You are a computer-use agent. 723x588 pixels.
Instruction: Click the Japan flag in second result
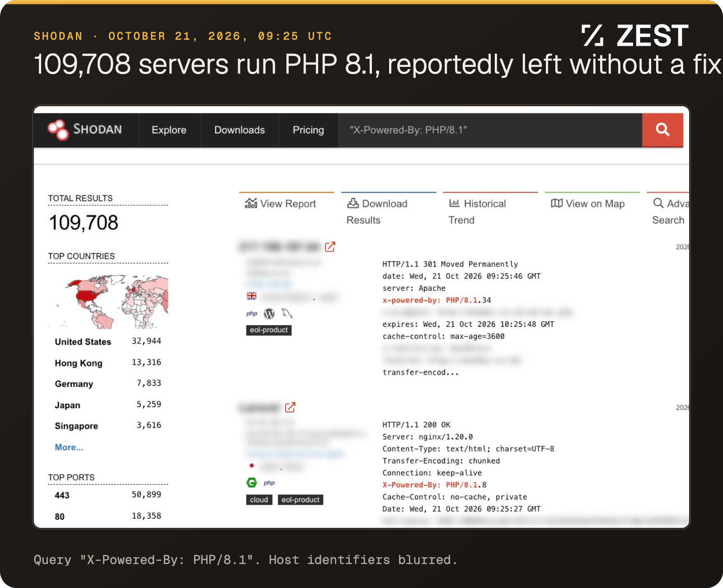[x=252, y=466]
